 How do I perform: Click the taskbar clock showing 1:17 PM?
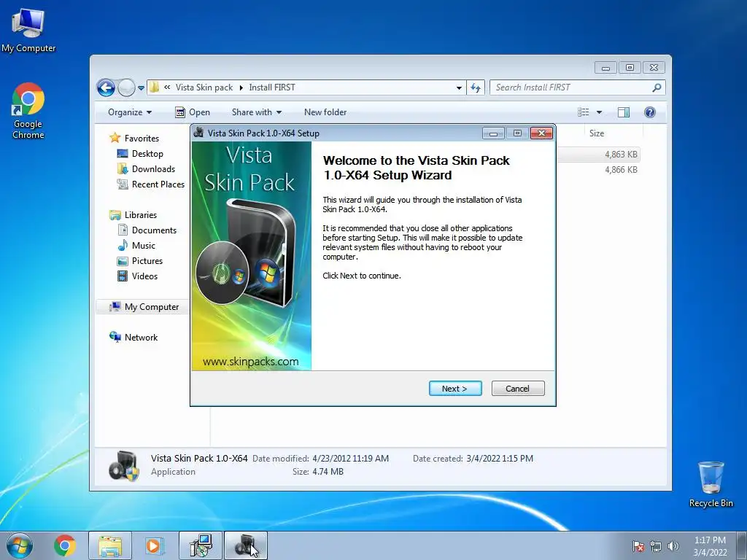coord(710,546)
